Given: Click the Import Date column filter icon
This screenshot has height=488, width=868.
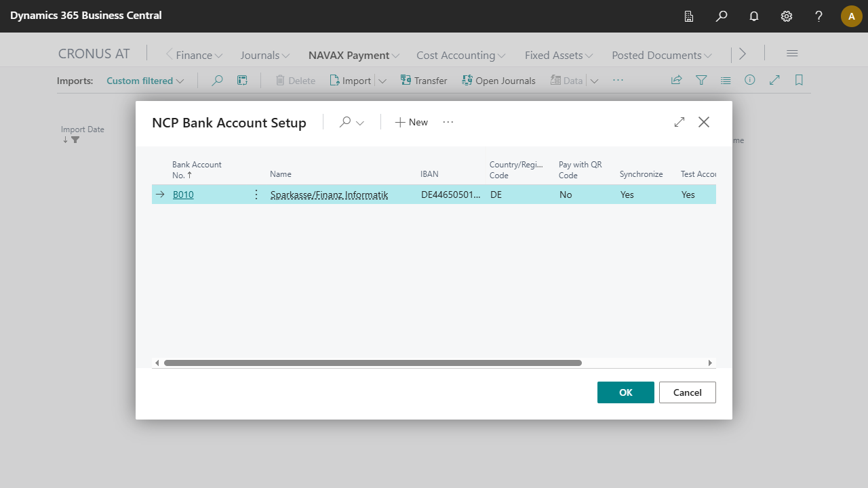Looking at the screenshot, I should click(x=75, y=140).
